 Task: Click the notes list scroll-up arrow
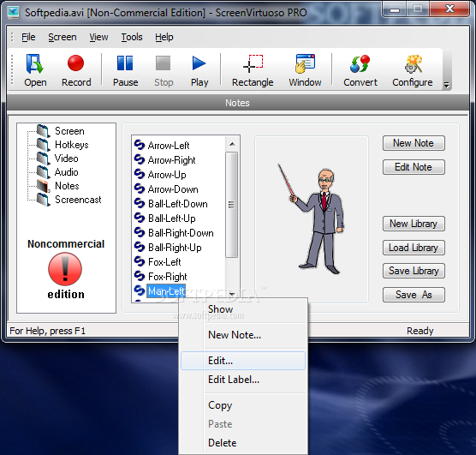pyautogui.click(x=232, y=144)
